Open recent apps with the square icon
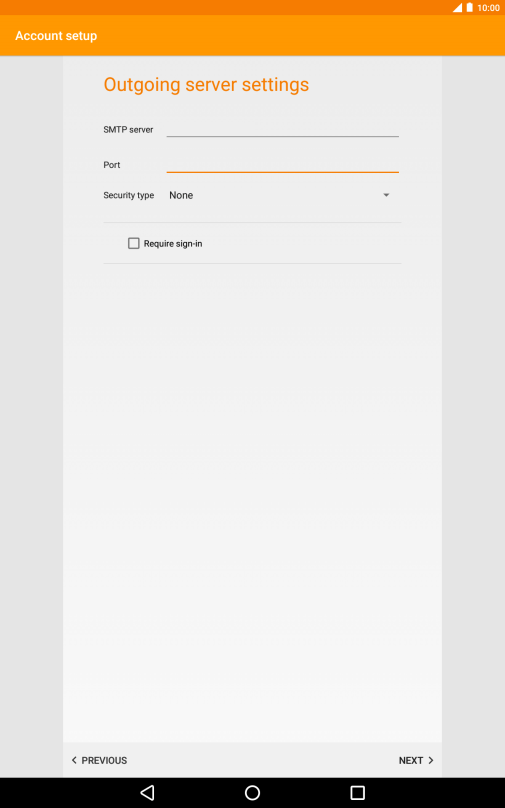505x808 pixels. coord(358,793)
